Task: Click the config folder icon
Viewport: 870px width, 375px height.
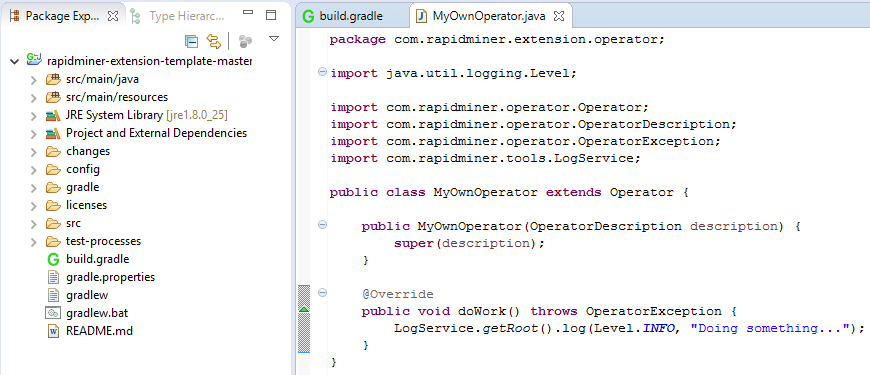Action: (53, 169)
